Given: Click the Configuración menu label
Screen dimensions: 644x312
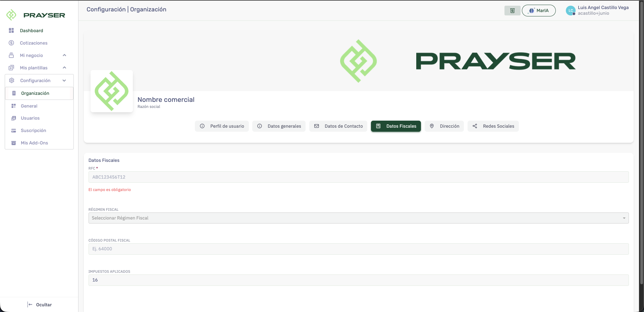Looking at the screenshot, I should pyautogui.click(x=35, y=80).
